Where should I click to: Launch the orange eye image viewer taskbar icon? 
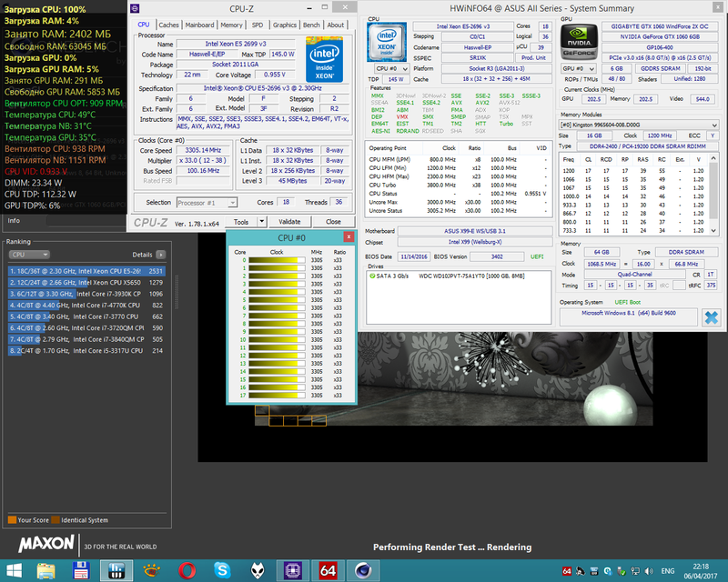(152, 570)
